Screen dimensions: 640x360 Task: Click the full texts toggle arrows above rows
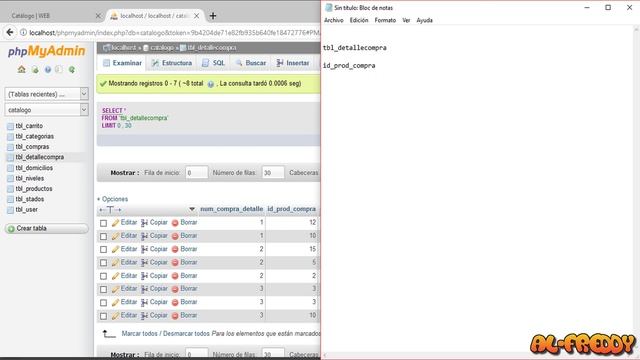click(x=110, y=210)
